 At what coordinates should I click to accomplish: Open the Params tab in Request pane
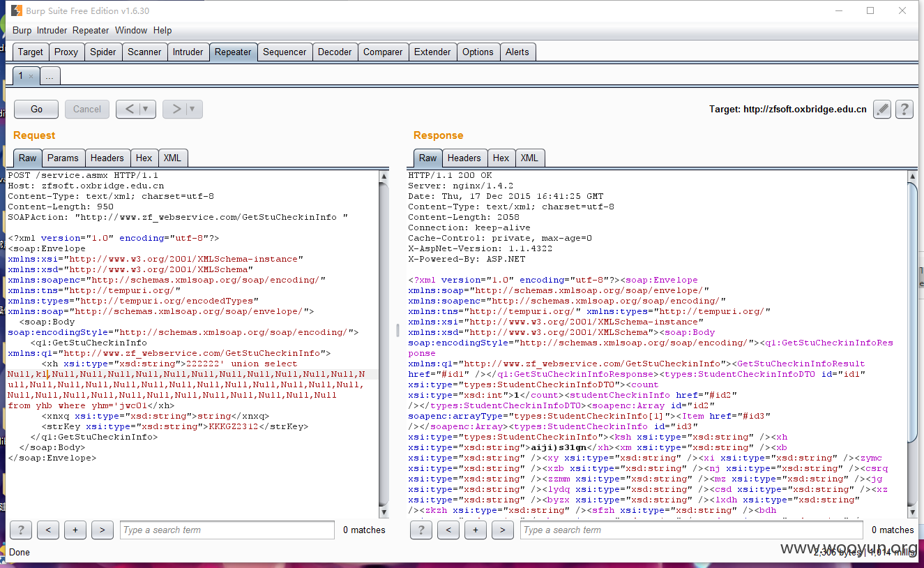pyautogui.click(x=64, y=158)
